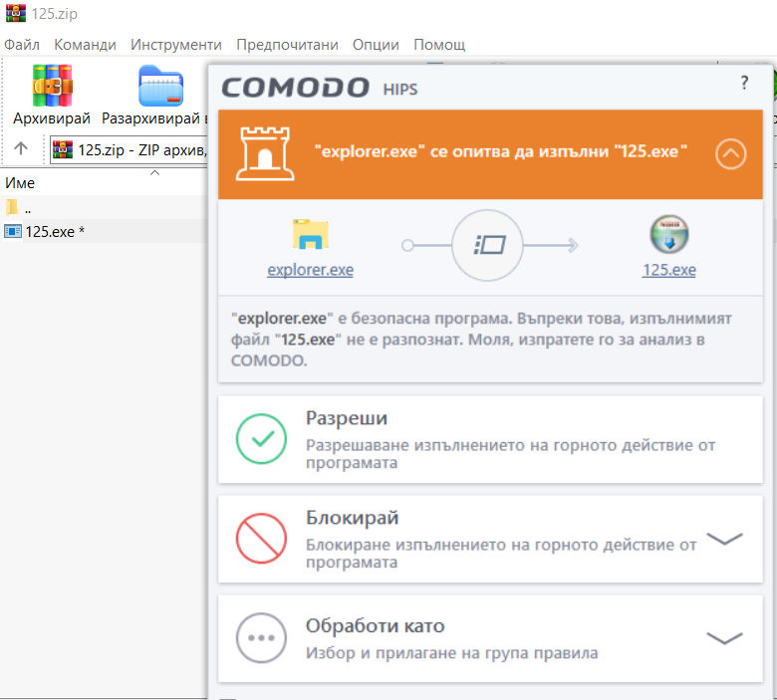This screenshot has width=777, height=700.
Task: Expand the Блокирай options chevron
Action: [x=724, y=539]
